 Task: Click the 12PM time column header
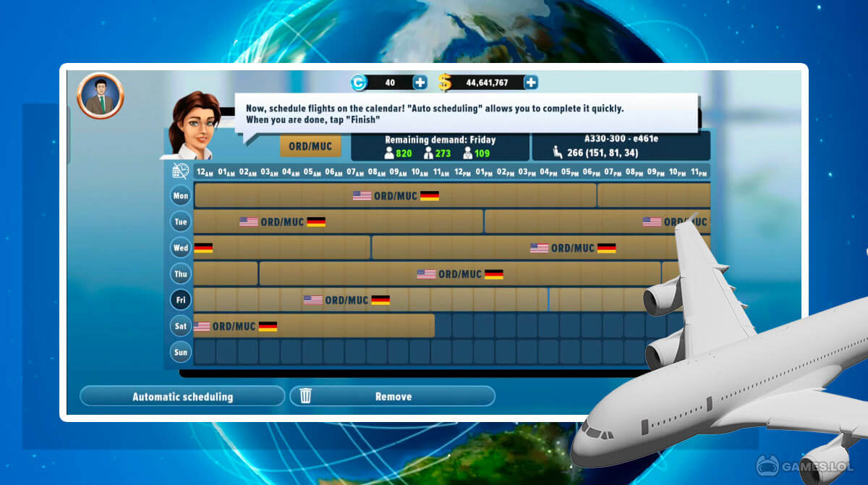pos(463,172)
